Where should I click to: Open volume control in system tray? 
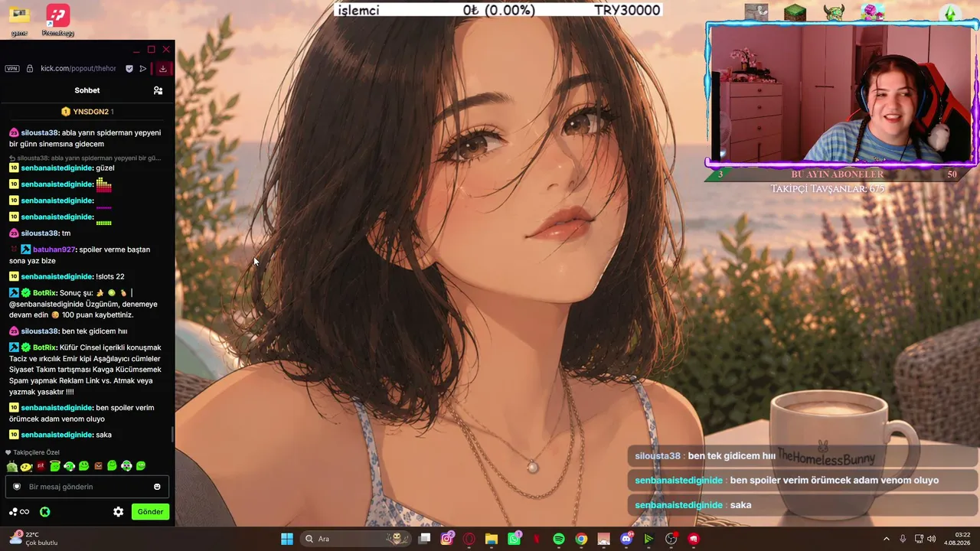coord(932,539)
